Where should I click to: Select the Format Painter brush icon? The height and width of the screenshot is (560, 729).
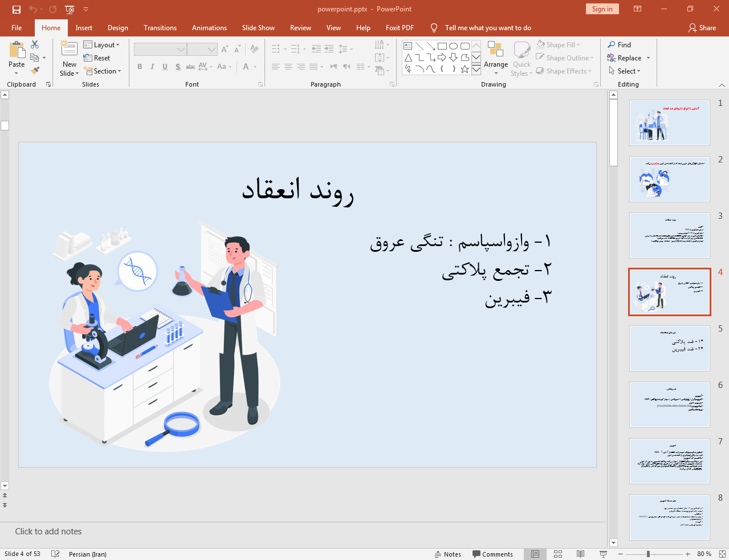[x=35, y=71]
